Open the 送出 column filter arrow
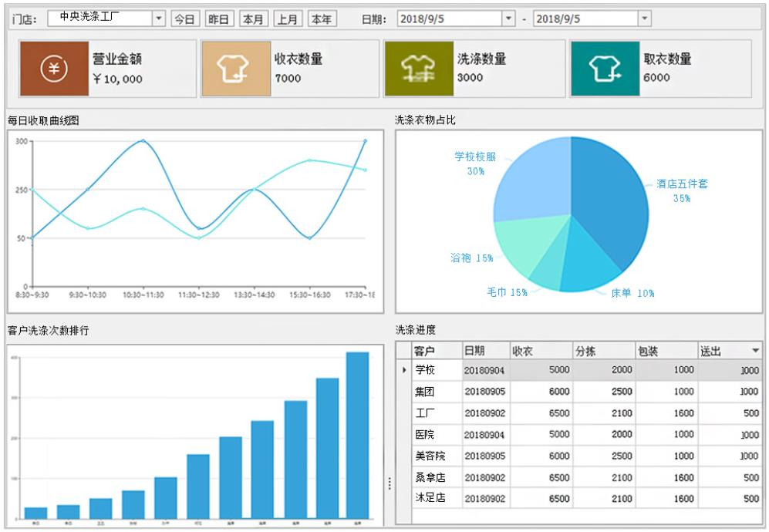Viewport: 769px width, 532px height. pyautogui.click(x=755, y=351)
